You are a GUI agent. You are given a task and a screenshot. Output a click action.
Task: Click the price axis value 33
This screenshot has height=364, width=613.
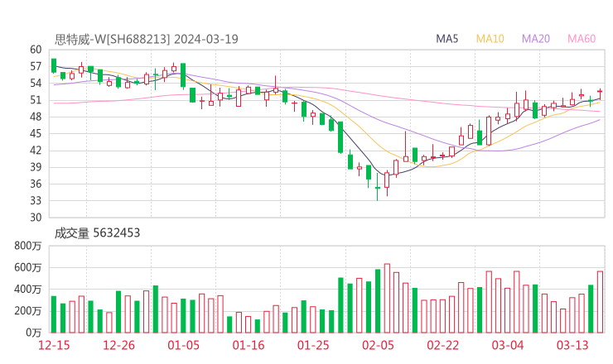[x=36, y=201]
